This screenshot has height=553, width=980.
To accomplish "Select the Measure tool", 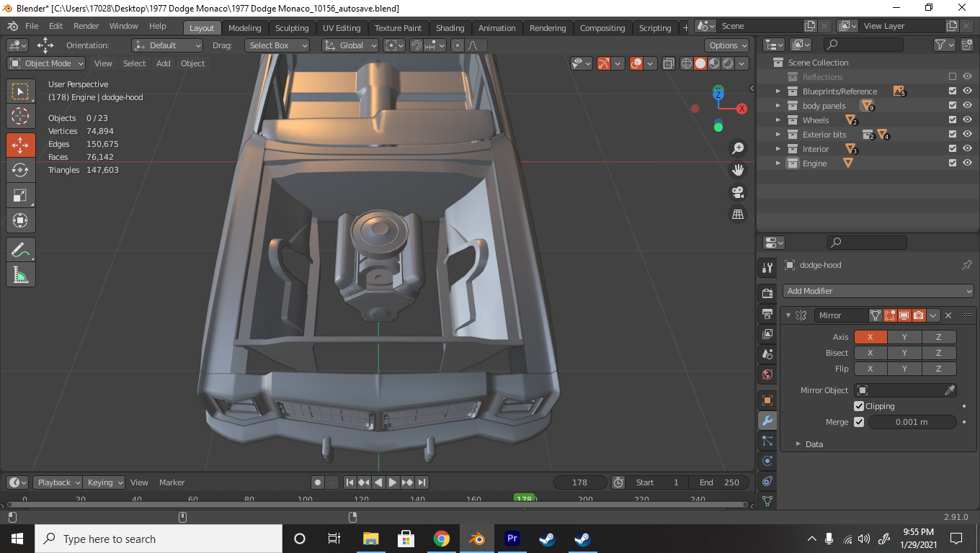I will coord(20,274).
